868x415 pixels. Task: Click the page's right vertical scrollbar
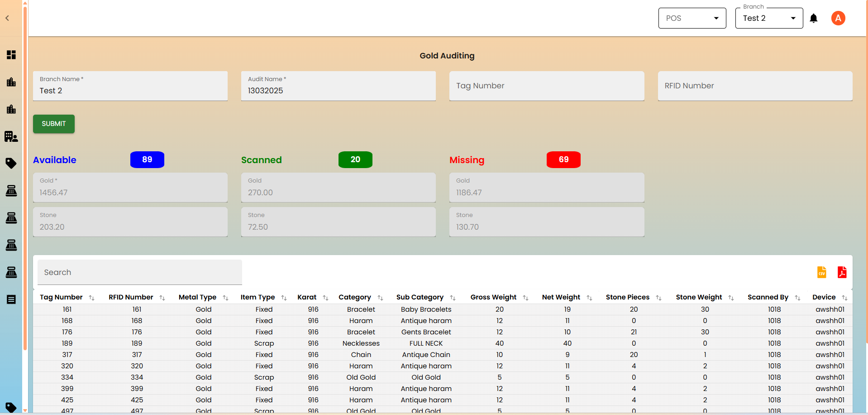point(866,172)
